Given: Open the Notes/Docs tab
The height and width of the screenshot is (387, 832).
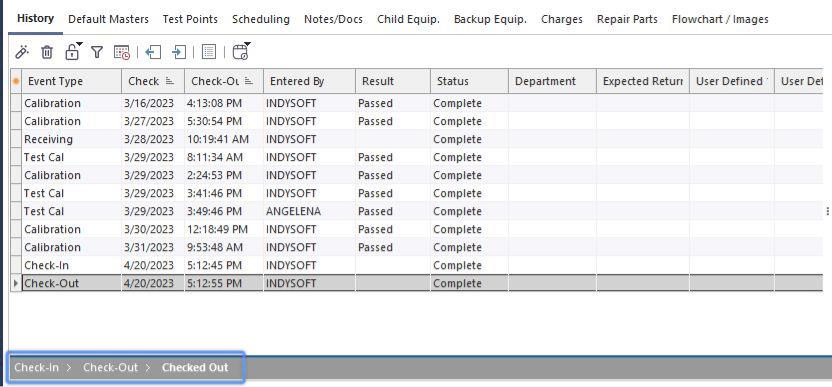Looking at the screenshot, I should click(333, 19).
